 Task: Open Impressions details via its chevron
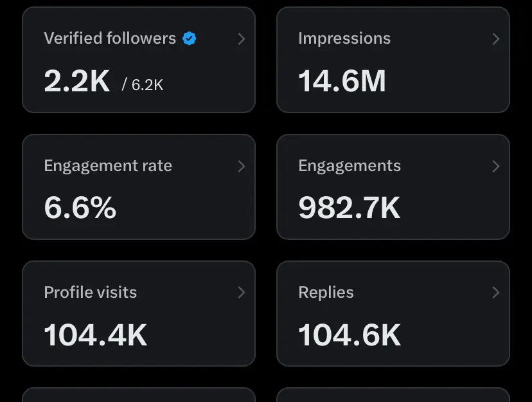pyautogui.click(x=495, y=39)
